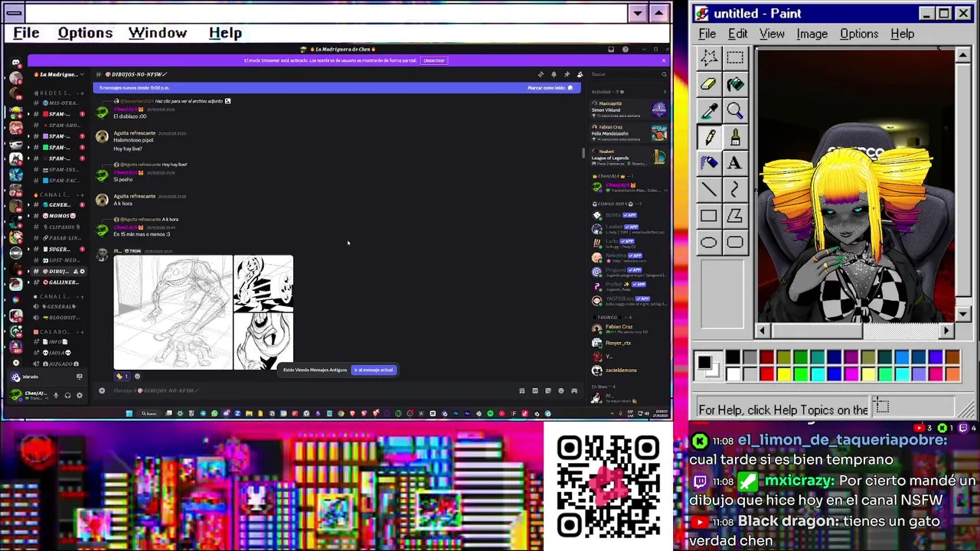Click the Windows Start button on taskbar

[129, 413]
